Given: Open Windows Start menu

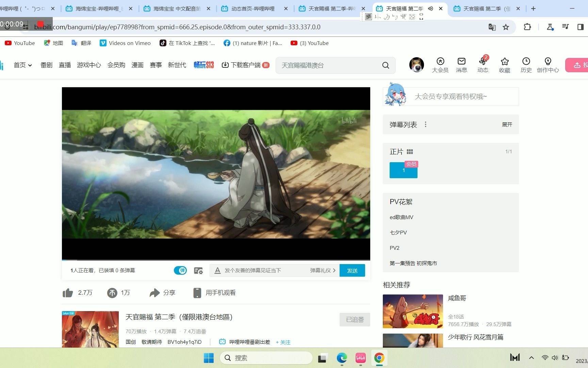Looking at the screenshot, I should [209, 358].
